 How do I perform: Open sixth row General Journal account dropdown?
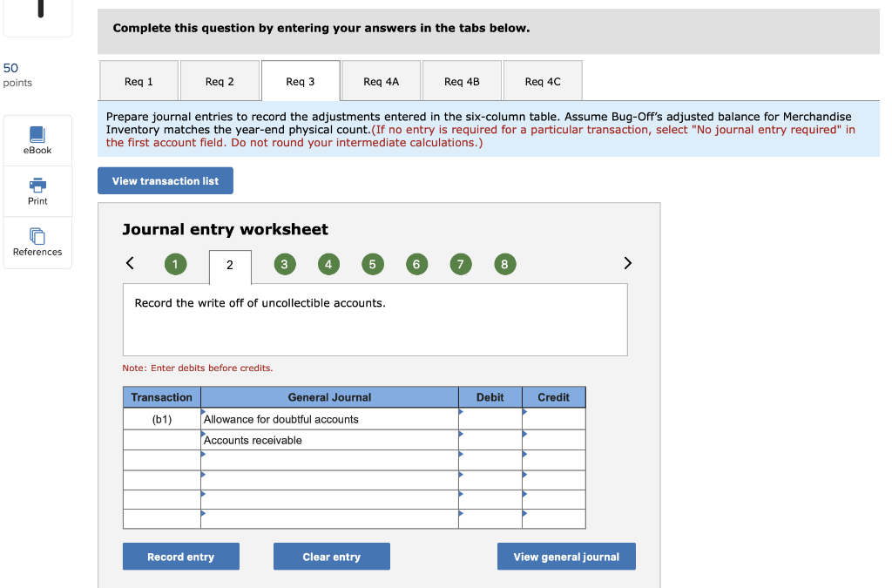[x=329, y=519]
